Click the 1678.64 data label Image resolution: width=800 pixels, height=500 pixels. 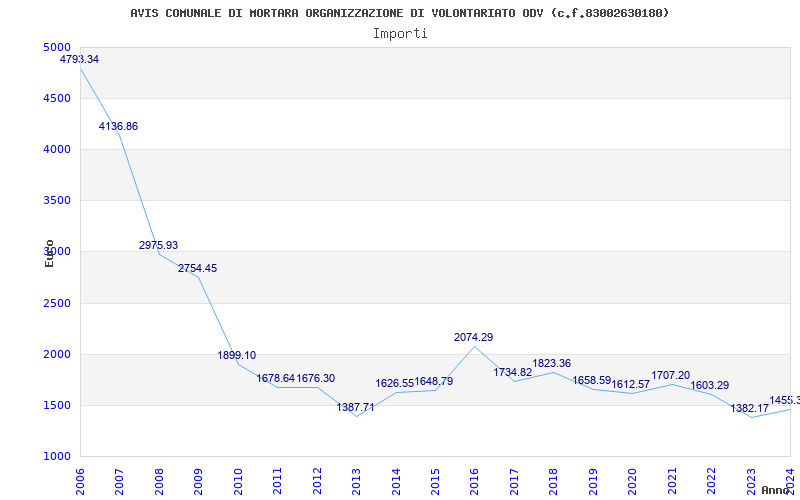pos(276,379)
